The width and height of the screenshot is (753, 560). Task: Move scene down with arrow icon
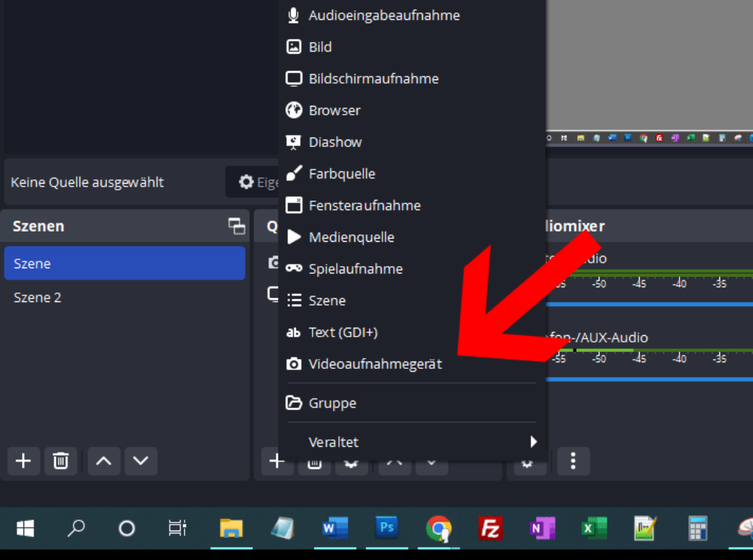[x=140, y=461]
